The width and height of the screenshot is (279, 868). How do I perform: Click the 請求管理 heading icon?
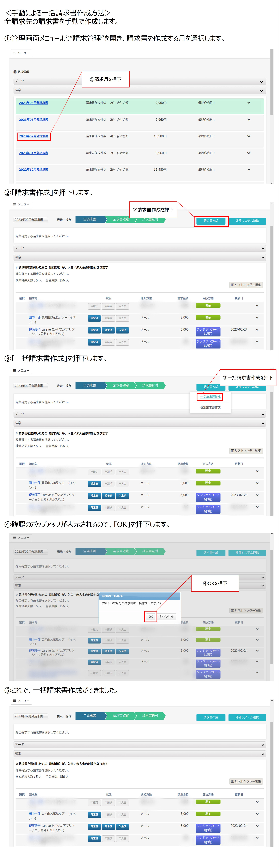15,72
